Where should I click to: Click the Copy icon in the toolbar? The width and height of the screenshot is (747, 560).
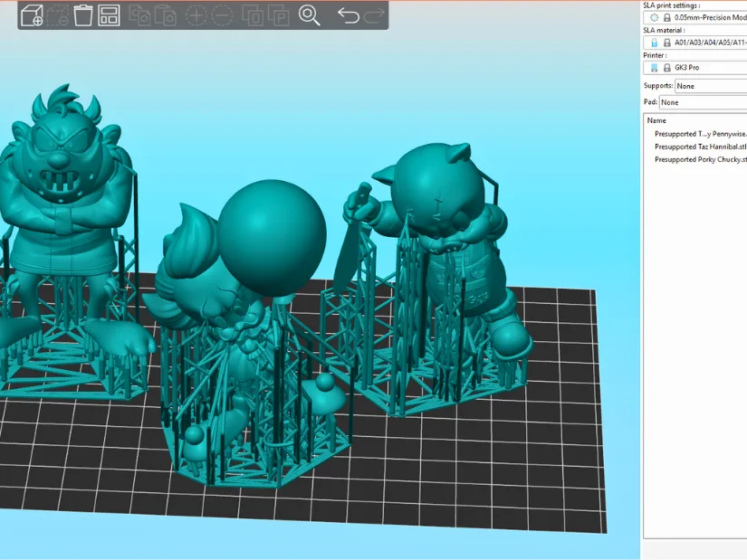pos(139,16)
